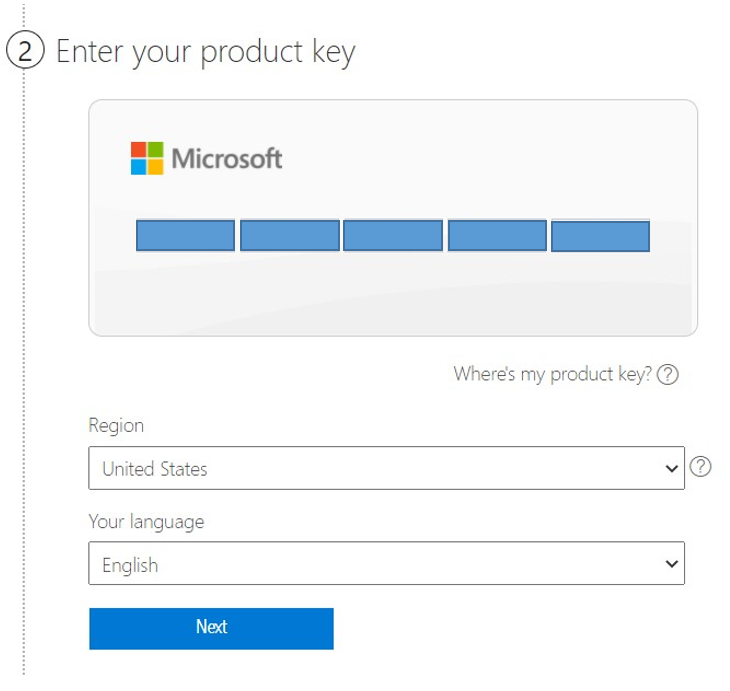Click the Region dropdown chevron arrow
The image size is (730, 691).
pos(671,468)
